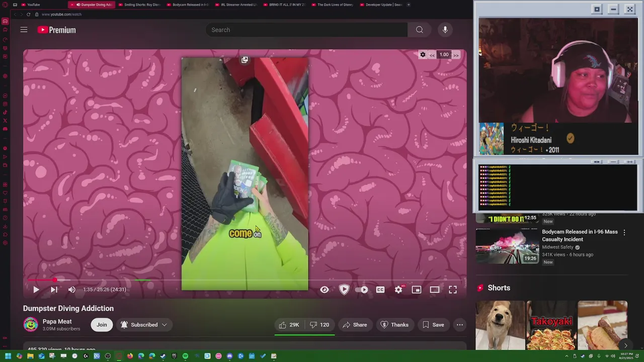
Task: Toggle the autoplay switch in the player
Action: pyautogui.click(x=362, y=290)
